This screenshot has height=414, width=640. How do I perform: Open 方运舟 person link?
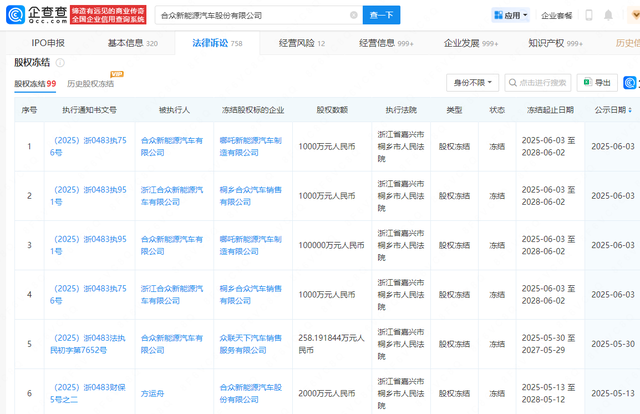pyautogui.click(x=152, y=393)
